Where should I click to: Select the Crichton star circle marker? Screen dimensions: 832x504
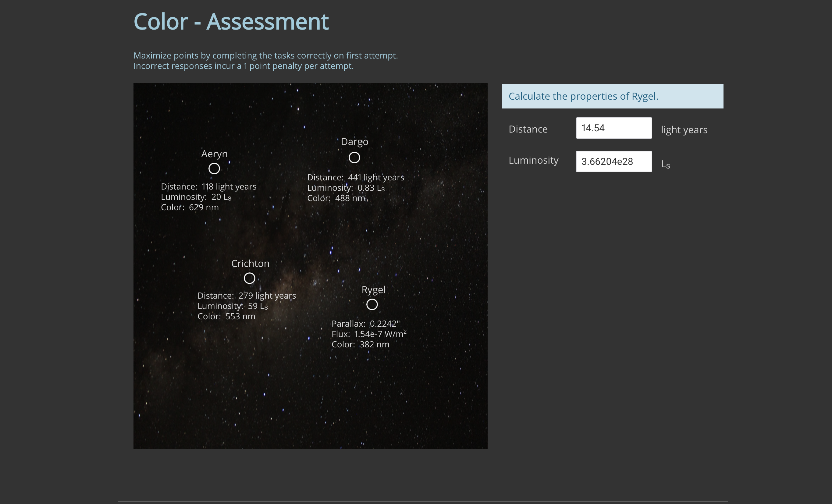(x=250, y=279)
